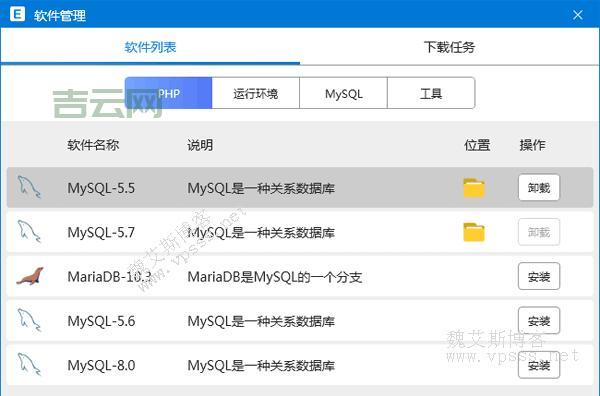The image size is (600, 396).
Task: Switch to the 下载任务 tab
Action: click(x=449, y=47)
